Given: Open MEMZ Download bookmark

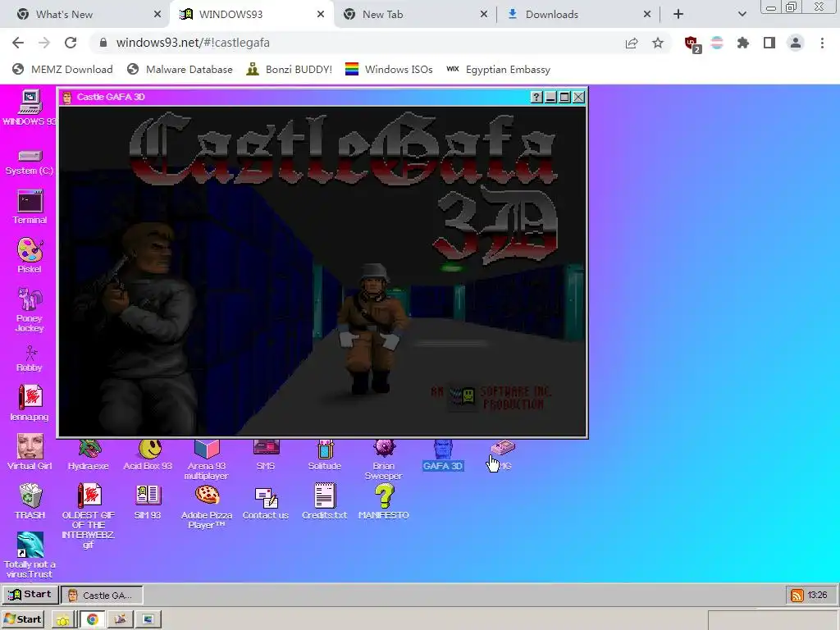Looking at the screenshot, I should tap(62, 70).
